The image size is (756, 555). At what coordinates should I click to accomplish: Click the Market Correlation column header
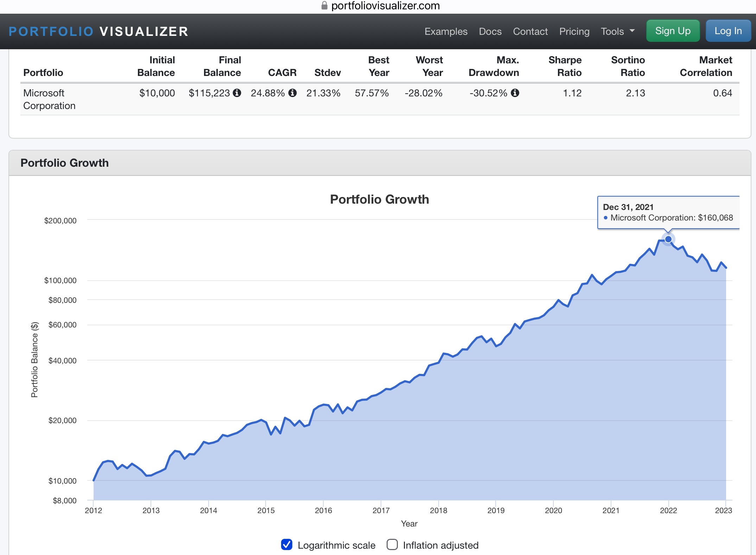(706, 66)
